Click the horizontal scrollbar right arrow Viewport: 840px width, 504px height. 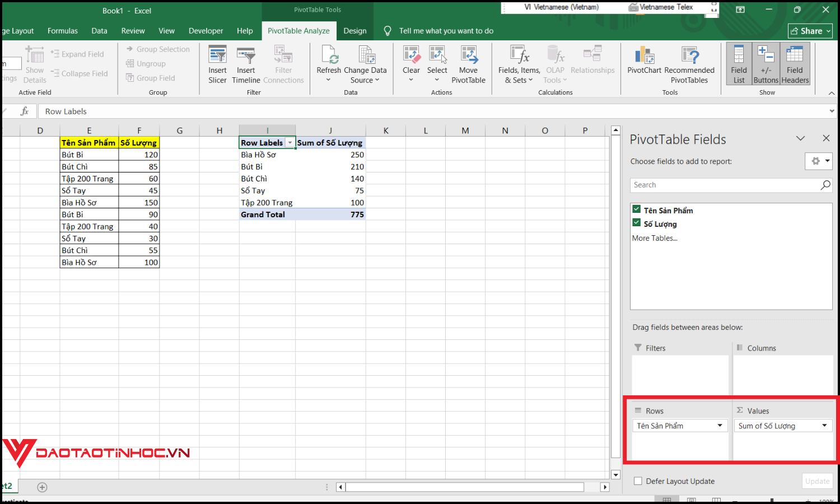(605, 487)
